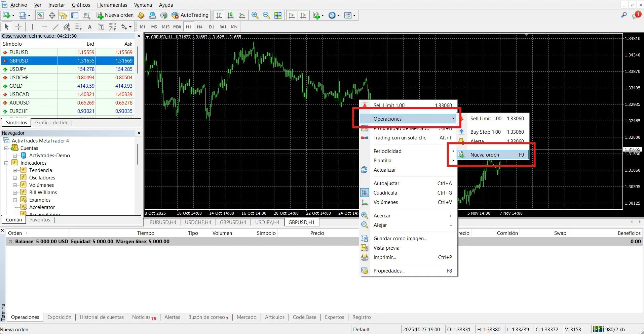Toggle chart shift from right edge
Viewport: 644px width, 334px height.
tap(303, 15)
